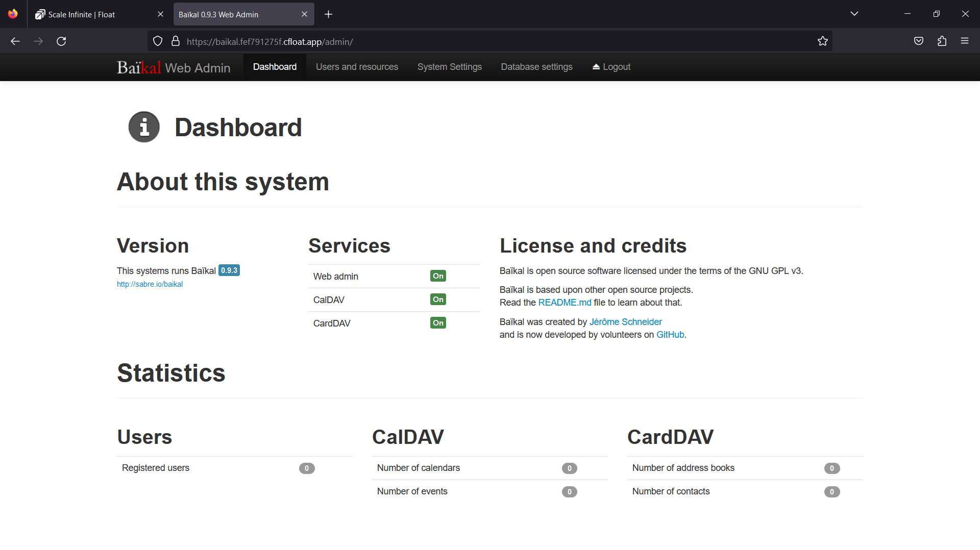
Task: Click the License and credits heading
Action: pos(593,246)
